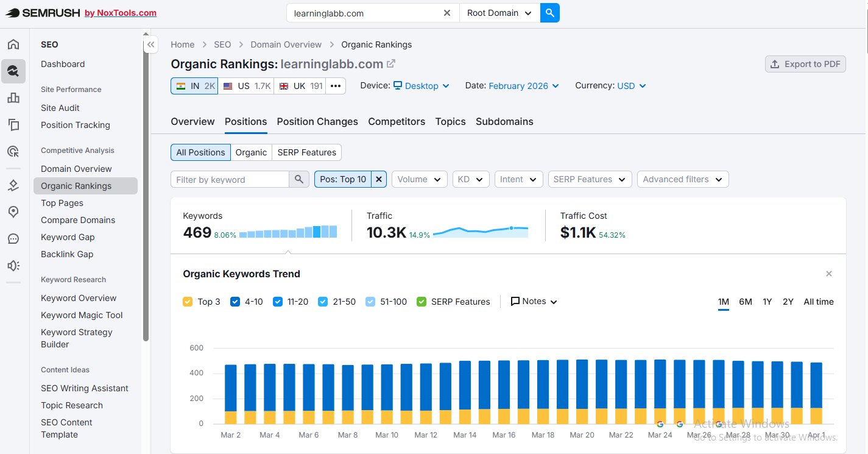Click the blue search magnifier button
The height and width of the screenshot is (454, 868).
(x=549, y=13)
